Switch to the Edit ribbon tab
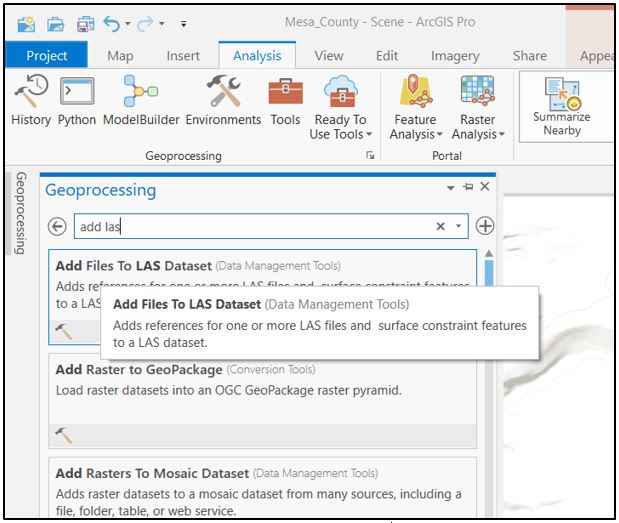This screenshot has width=619, height=523. tap(387, 56)
